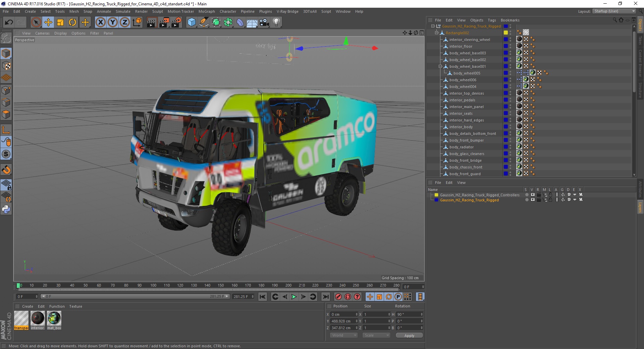Toggle Y axis lock

tap(113, 22)
